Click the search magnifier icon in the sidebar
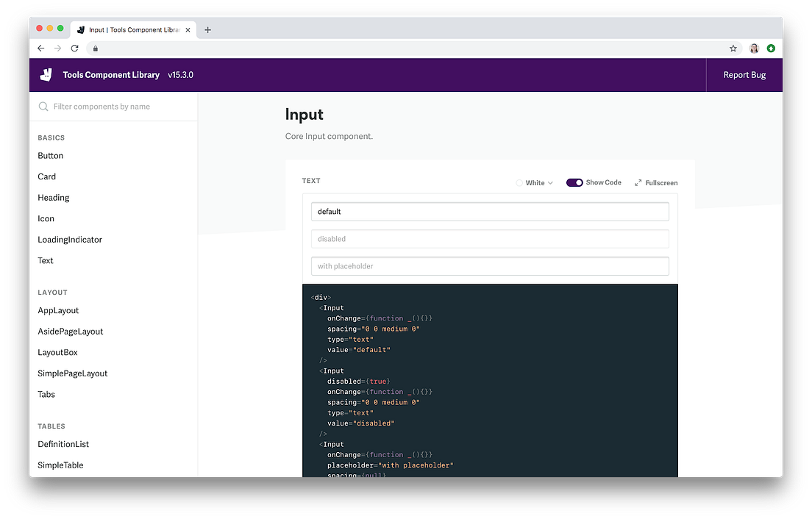Viewport: 812px width, 519px height. (x=43, y=107)
